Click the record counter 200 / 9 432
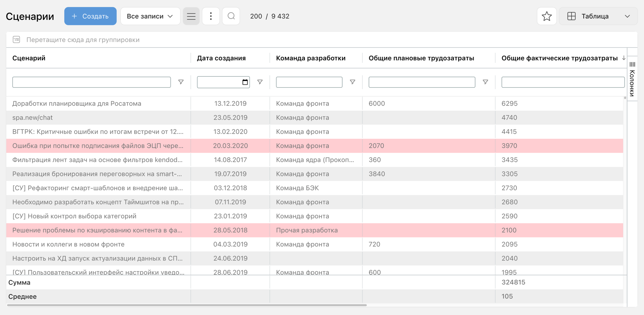Viewport: 644px width, 315px height. click(x=270, y=16)
